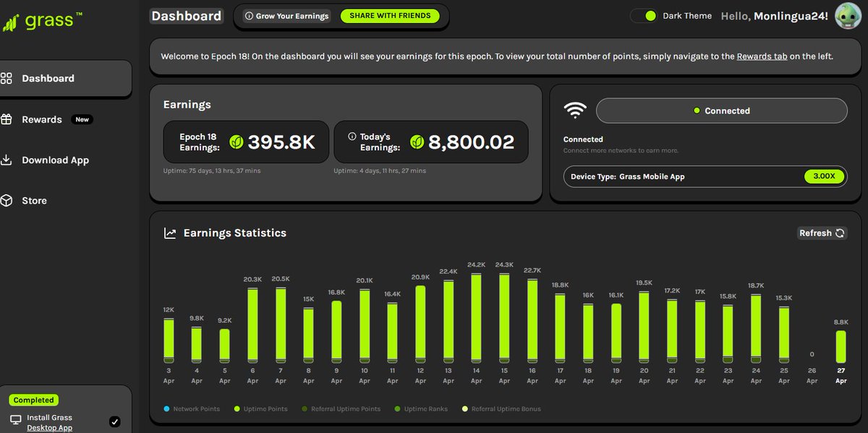Click the info icon beside Grow Your Earnings
Viewport: 868px width, 433px height.
[249, 16]
